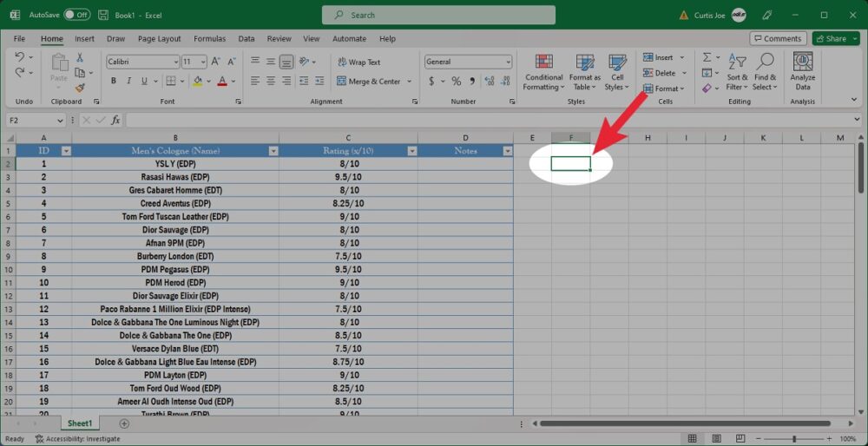Screen dimensions: 868x446
Task: Decrease font size with the smaller A icon
Action: click(x=232, y=62)
